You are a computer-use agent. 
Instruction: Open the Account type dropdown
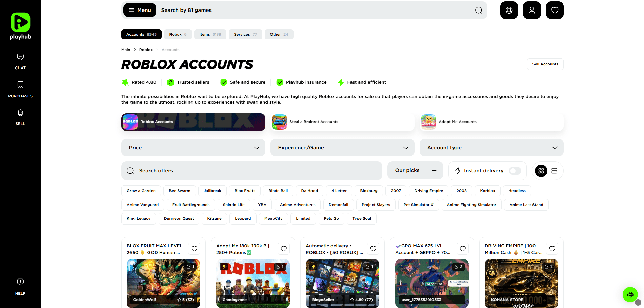[491, 148]
